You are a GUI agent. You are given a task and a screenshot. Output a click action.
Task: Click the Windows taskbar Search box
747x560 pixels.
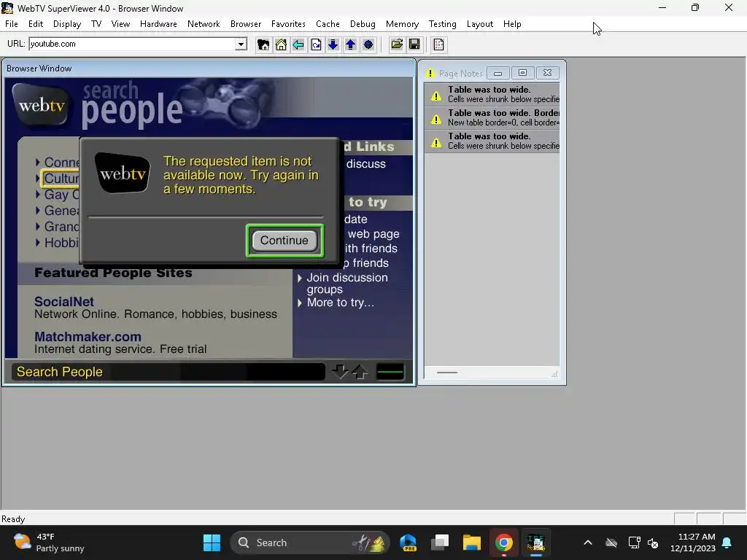click(x=309, y=542)
